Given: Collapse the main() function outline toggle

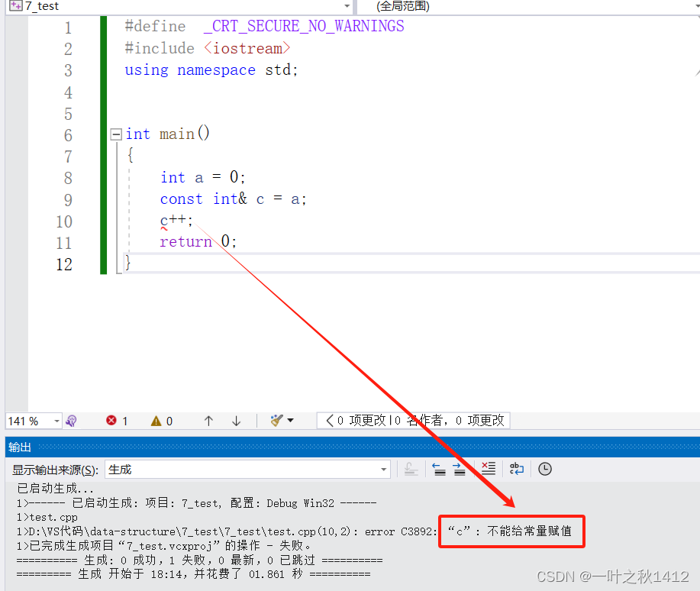Looking at the screenshot, I should click(116, 134).
